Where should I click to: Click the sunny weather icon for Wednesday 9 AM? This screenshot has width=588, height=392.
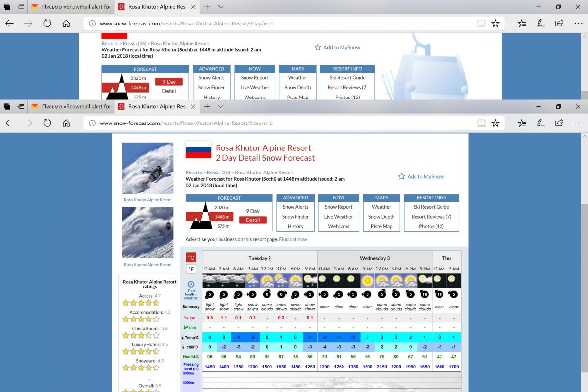click(x=367, y=280)
